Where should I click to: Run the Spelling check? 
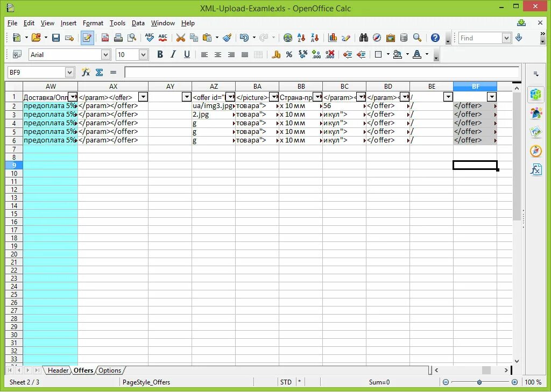(149, 38)
